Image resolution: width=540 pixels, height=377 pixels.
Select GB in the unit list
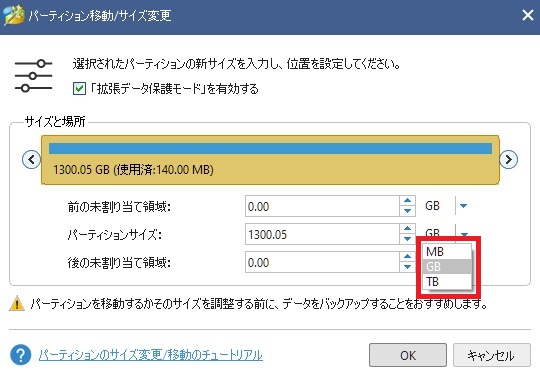point(447,266)
